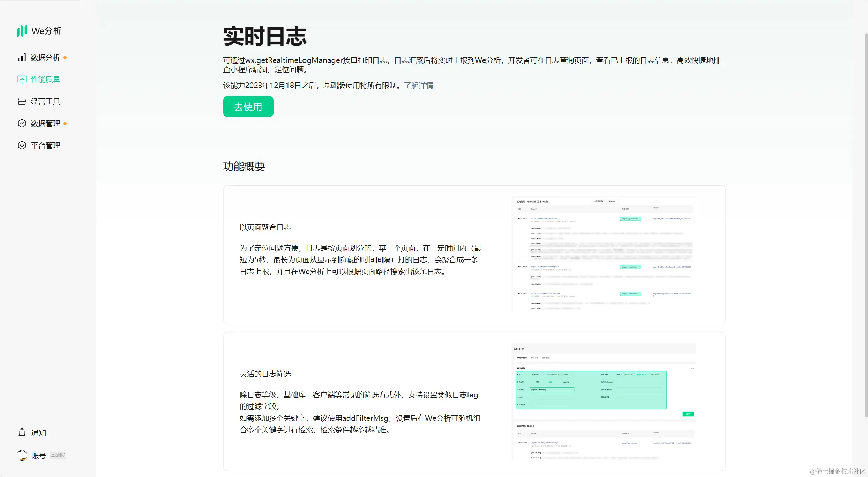Click the 以页面聚合日志 card title
The height and width of the screenshot is (477, 868).
click(x=265, y=227)
